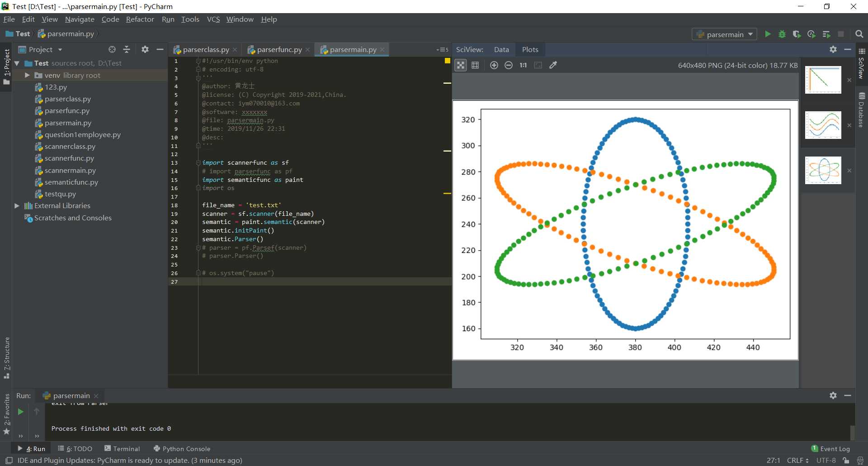The image size is (868, 466).
Task: Open SciView settings gear
Action: [833, 49]
